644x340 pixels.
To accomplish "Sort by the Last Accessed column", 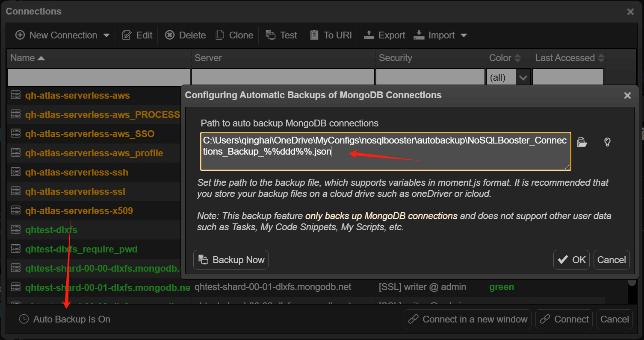I will (569, 58).
